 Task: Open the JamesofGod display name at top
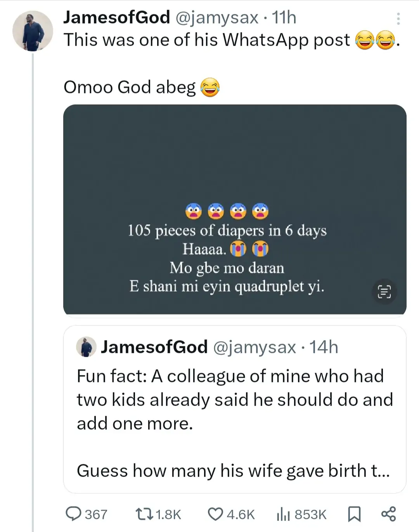click(116, 17)
